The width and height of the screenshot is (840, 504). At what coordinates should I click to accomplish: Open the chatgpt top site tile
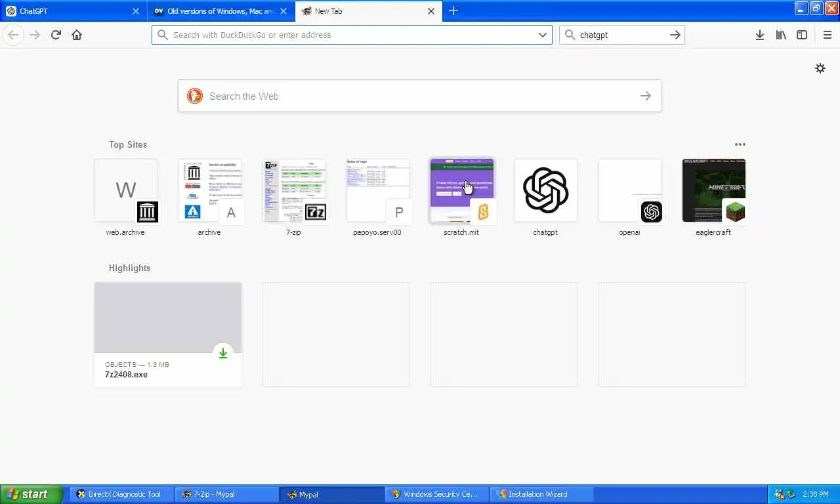[x=546, y=190]
